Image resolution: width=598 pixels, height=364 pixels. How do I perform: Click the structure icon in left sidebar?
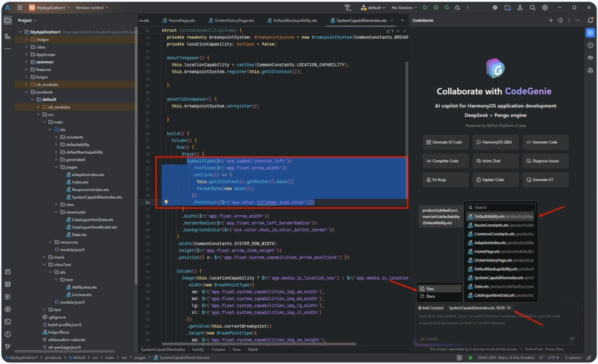click(x=8, y=36)
